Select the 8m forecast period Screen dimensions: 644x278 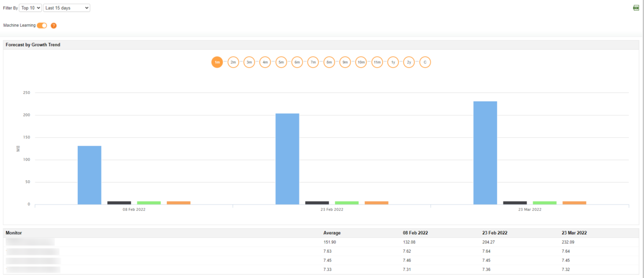point(329,62)
